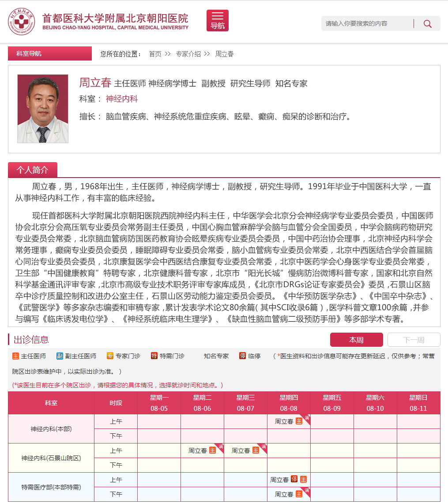448x504 pixels.
Task: Click 主 icon in Thursday 特需 morning slot
Action: pyautogui.click(x=304, y=479)
